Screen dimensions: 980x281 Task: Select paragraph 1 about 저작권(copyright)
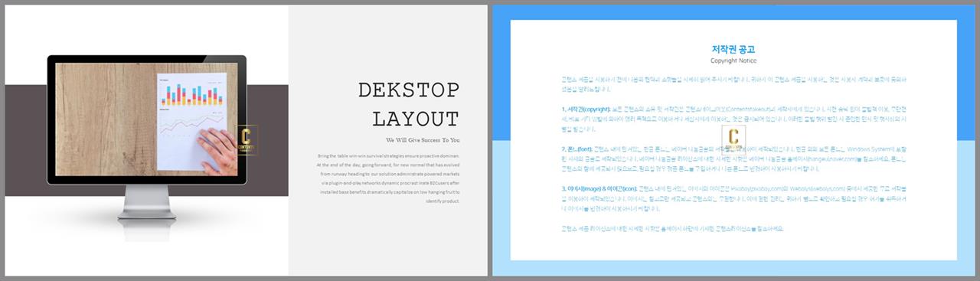(x=733, y=119)
